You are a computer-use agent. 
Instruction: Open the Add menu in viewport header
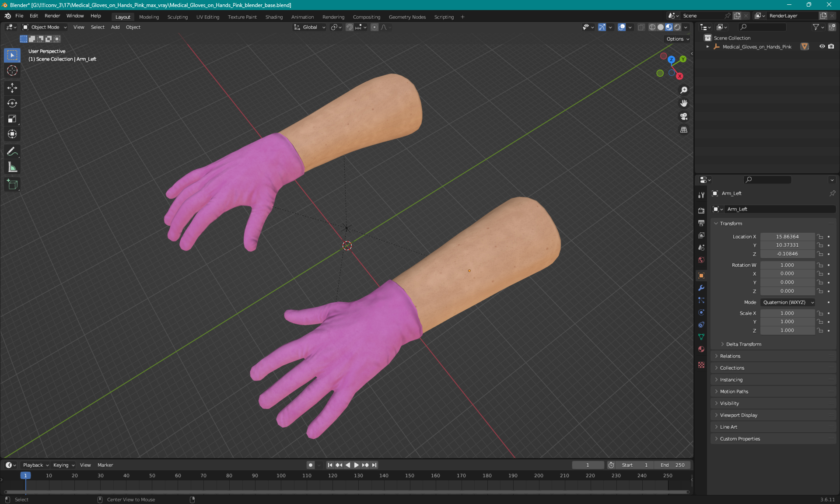[x=115, y=27]
